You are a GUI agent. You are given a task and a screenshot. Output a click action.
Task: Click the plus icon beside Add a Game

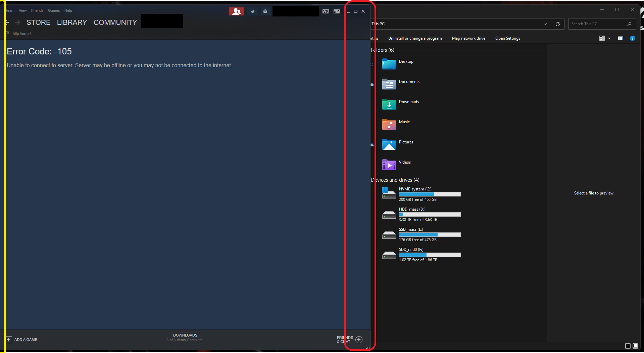click(x=9, y=340)
